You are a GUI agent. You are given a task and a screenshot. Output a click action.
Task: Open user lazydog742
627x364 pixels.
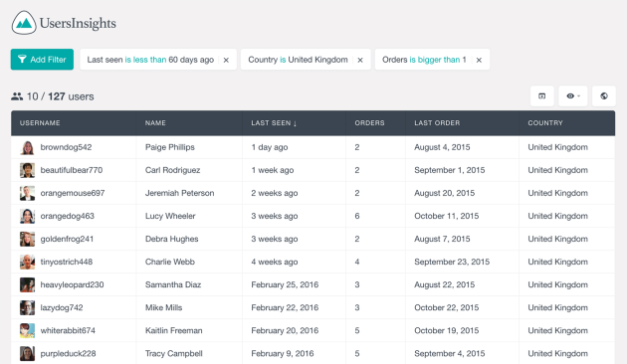(62, 307)
